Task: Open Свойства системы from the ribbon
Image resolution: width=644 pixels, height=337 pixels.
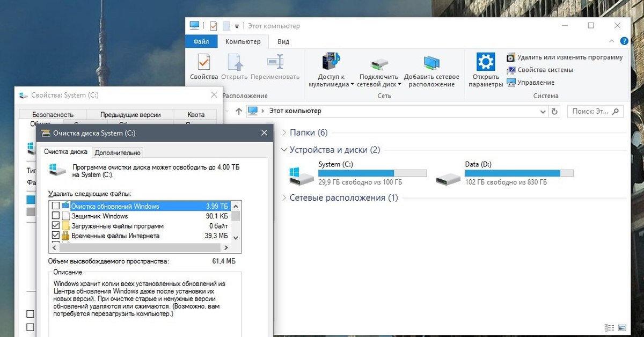Action: tap(540, 70)
